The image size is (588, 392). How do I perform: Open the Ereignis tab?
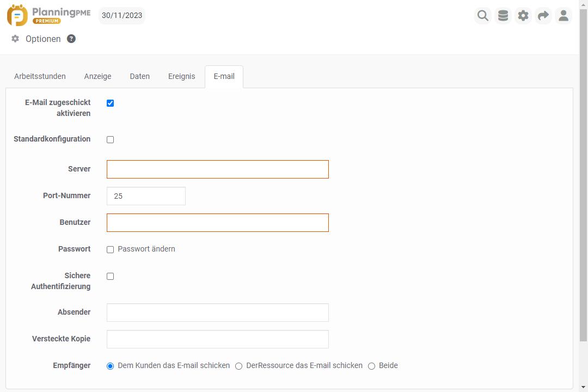coord(181,76)
